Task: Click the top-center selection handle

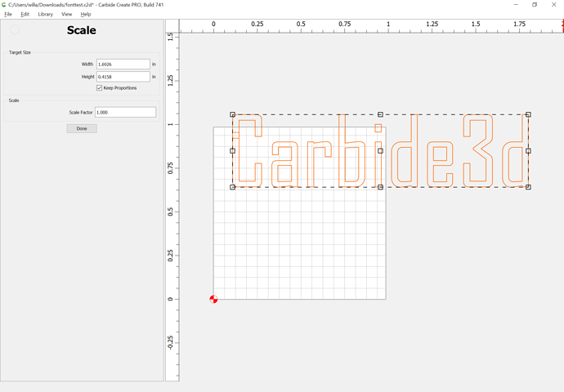Action: [380, 114]
